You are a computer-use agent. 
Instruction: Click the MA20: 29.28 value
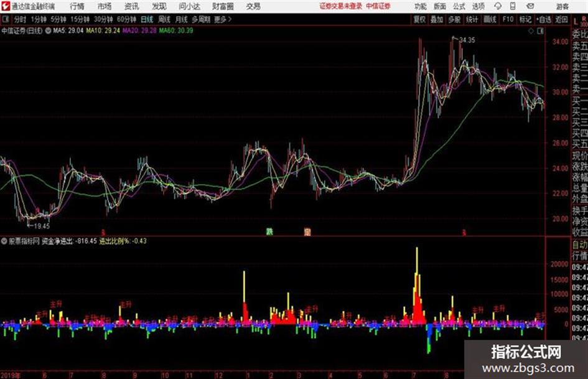tap(139, 30)
